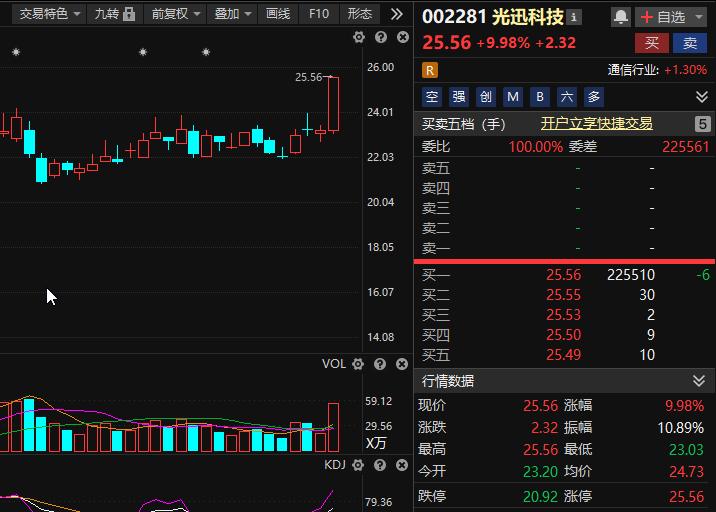
Task: Toggle the 九转 locked indicator
Action: coord(115,14)
